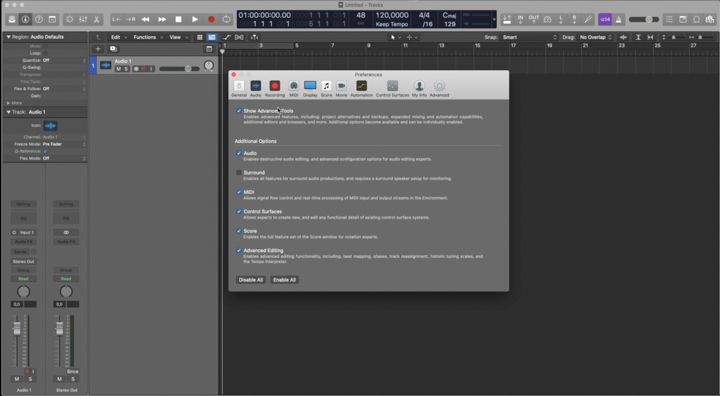This screenshot has height=396, width=720.
Task: Add a new track with plus button
Action: tap(98, 49)
